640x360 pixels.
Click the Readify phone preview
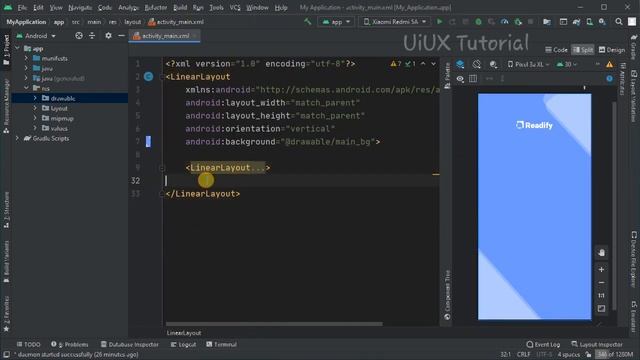tap(534, 207)
